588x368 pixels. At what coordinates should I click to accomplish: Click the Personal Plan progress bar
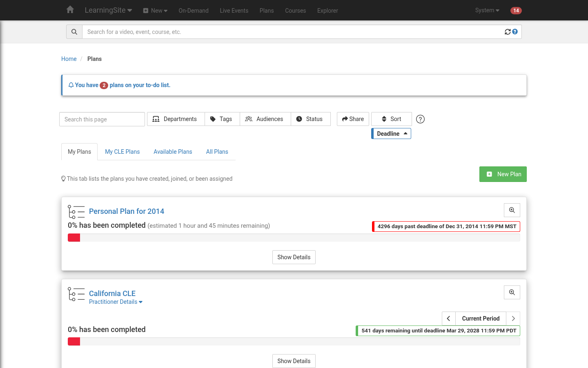click(294, 238)
